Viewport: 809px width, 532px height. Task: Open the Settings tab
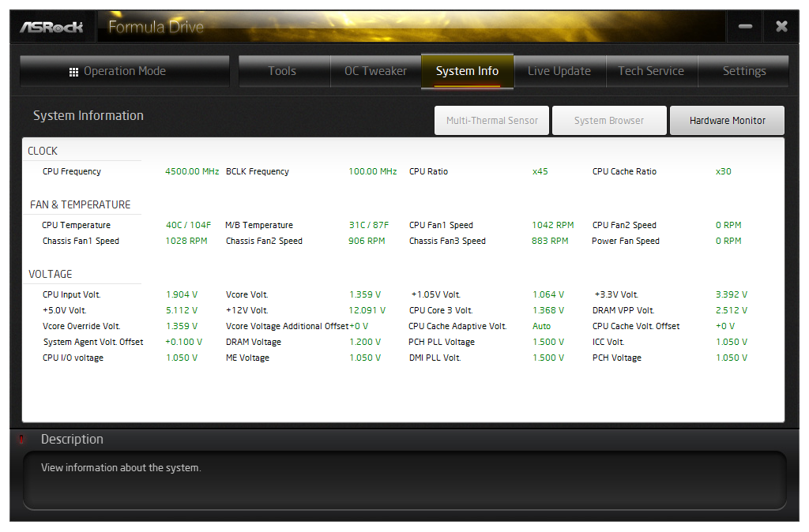(x=743, y=71)
